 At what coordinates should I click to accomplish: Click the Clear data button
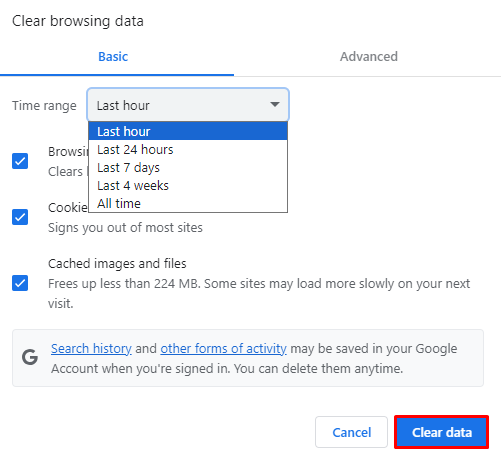[441, 432]
